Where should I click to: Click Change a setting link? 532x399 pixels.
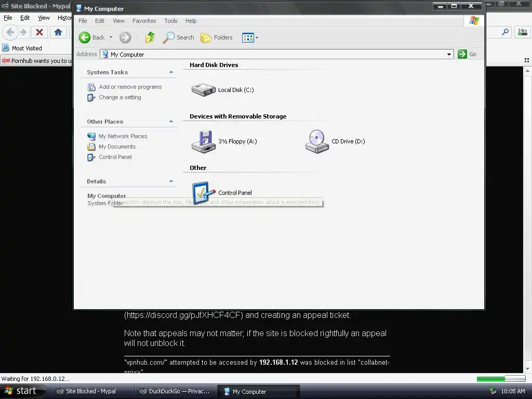point(120,97)
